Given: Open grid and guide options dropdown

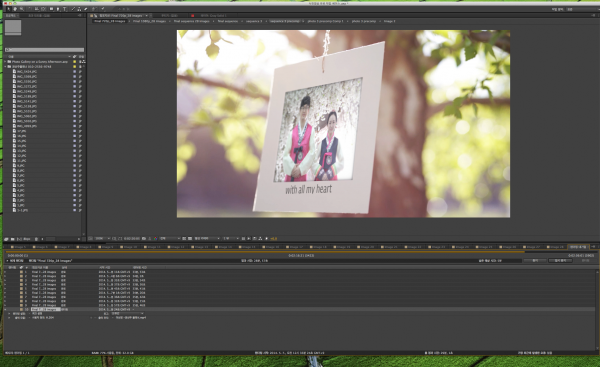Looking at the screenshot, I should point(114,238).
